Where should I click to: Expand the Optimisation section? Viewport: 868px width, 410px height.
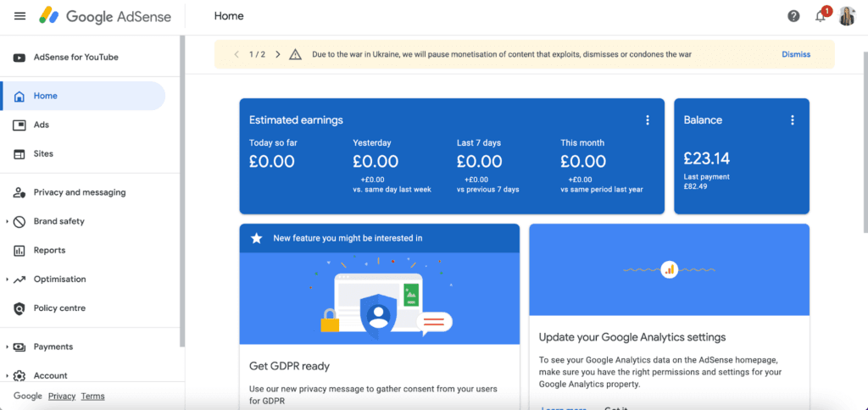click(8, 280)
